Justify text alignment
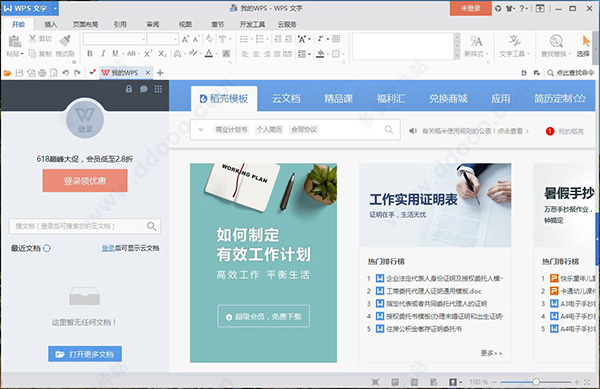 tap(277, 54)
